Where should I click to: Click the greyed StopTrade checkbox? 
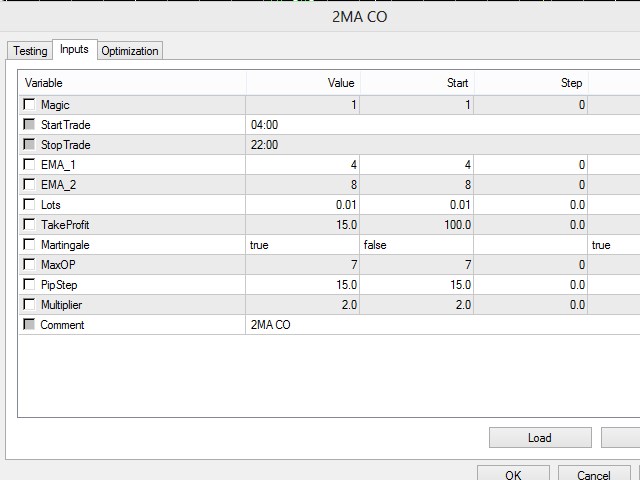coord(29,144)
